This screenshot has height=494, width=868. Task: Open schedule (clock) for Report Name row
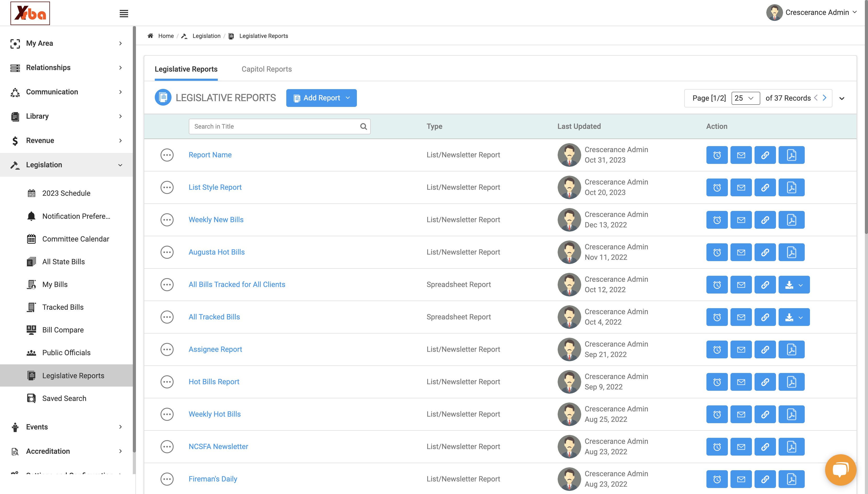(717, 155)
